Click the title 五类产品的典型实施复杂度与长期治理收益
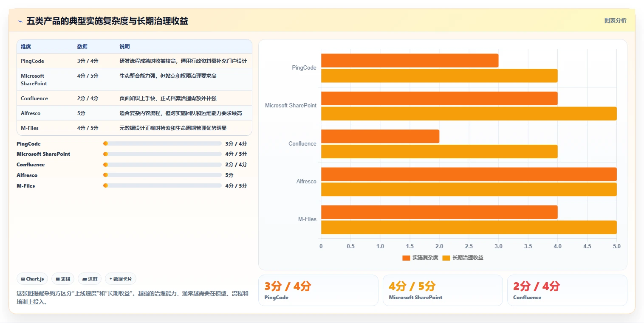Viewport: 644px width, 323px height. 107,21
